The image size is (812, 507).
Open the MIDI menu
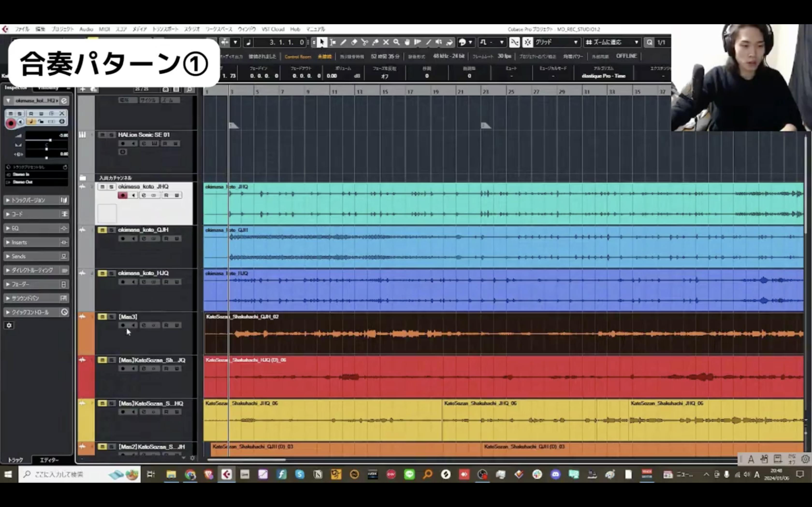[104, 29]
